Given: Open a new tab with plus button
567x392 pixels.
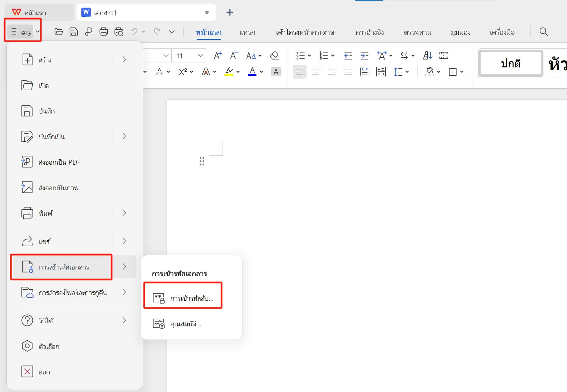Looking at the screenshot, I should (x=230, y=13).
